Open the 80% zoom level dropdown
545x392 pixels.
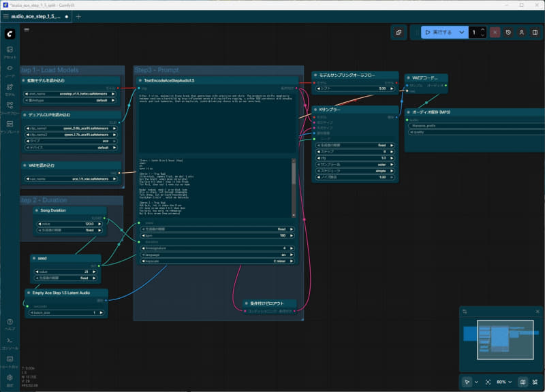pyautogui.click(x=504, y=382)
